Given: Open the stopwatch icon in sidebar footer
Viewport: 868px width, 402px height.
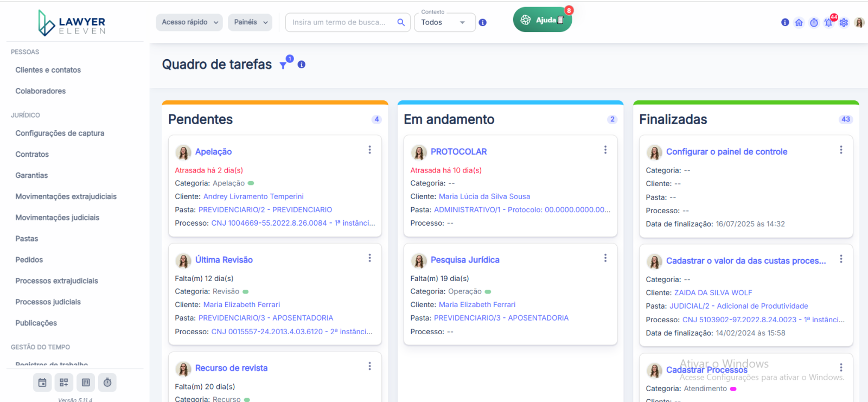Looking at the screenshot, I should click(107, 382).
